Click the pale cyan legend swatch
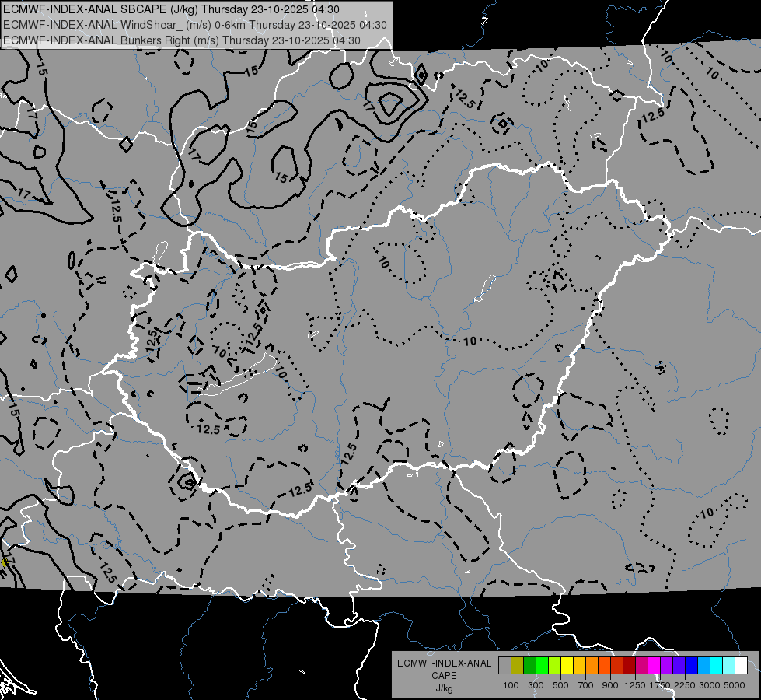 tap(728, 666)
